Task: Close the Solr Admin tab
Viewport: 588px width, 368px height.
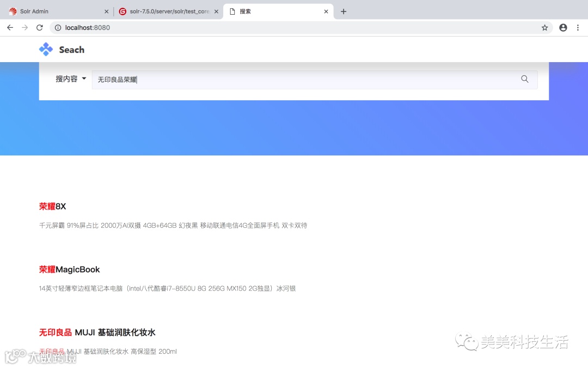Action: click(107, 11)
